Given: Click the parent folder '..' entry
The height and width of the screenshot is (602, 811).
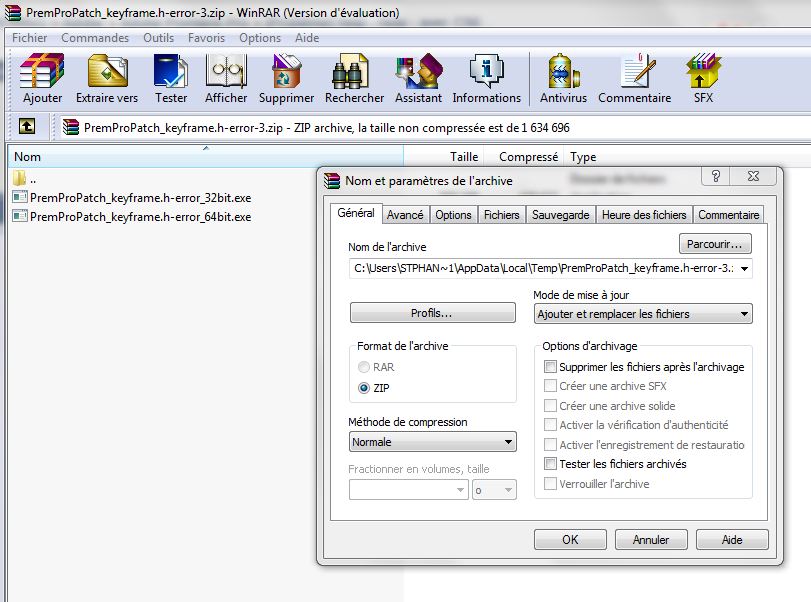Looking at the screenshot, I should pyautogui.click(x=24, y=178).
